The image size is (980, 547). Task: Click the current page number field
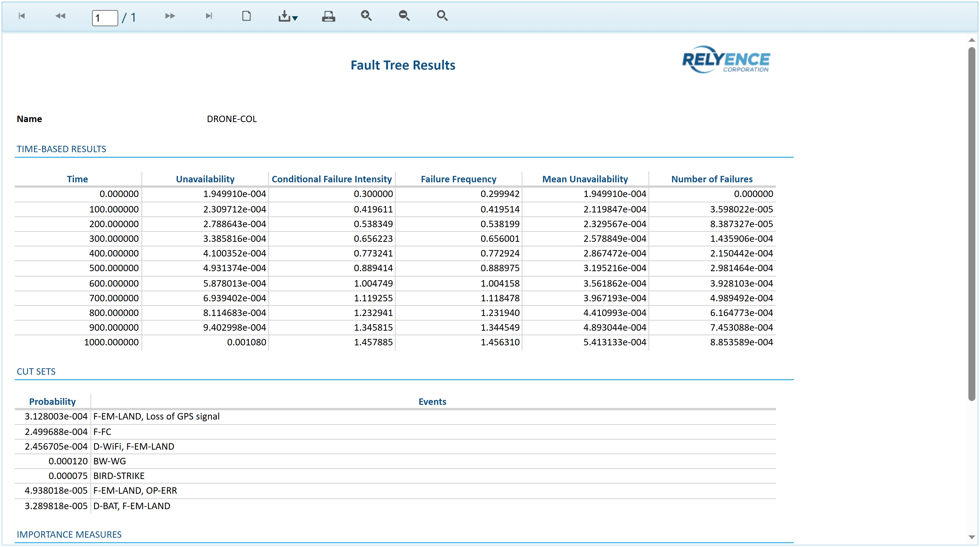105,18
